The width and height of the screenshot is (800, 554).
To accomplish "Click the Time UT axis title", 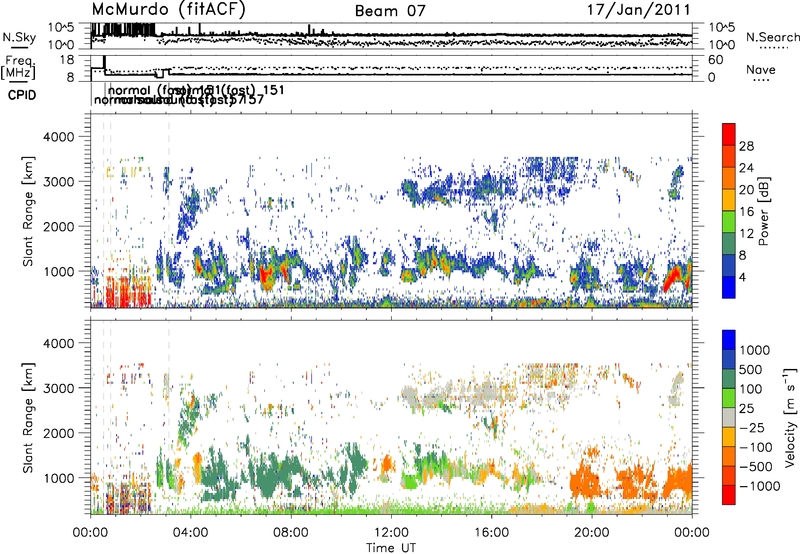I will coord(391,547).
